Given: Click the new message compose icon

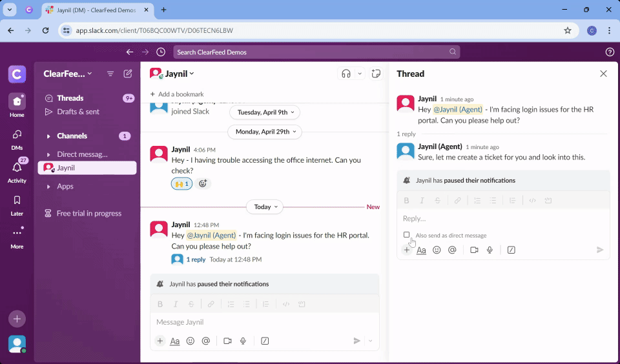Looking at the screenshot, I should [x=128, y=74].
